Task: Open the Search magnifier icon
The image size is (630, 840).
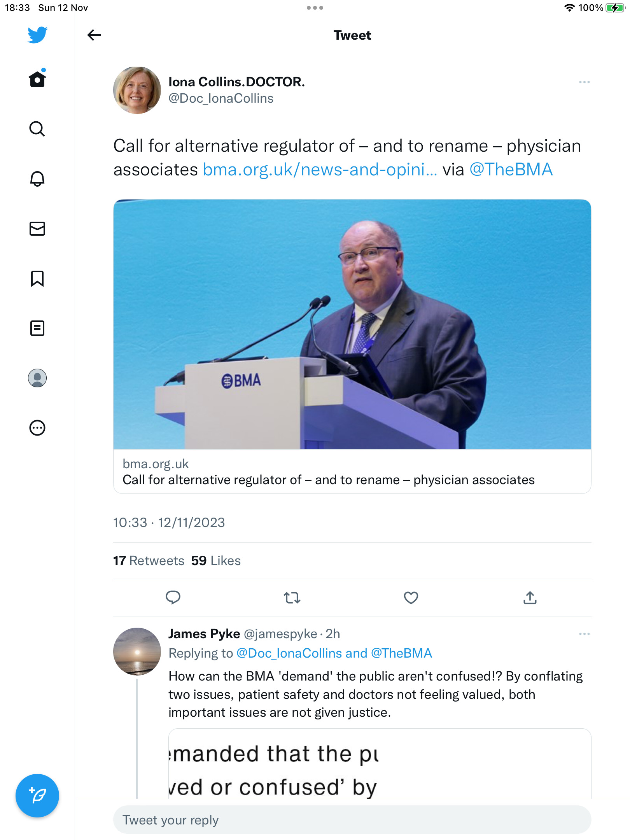Action: pos(37,129)
